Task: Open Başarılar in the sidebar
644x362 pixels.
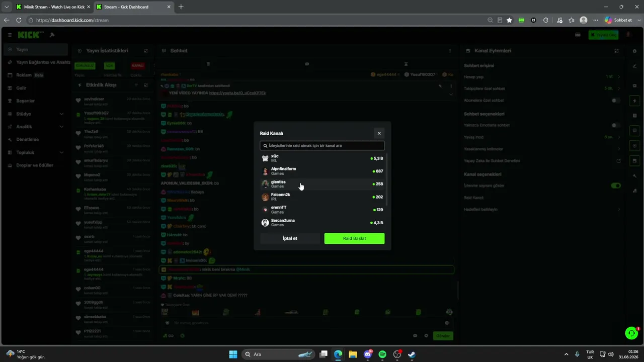Action: pyautogui.click(x=36, y=101)
